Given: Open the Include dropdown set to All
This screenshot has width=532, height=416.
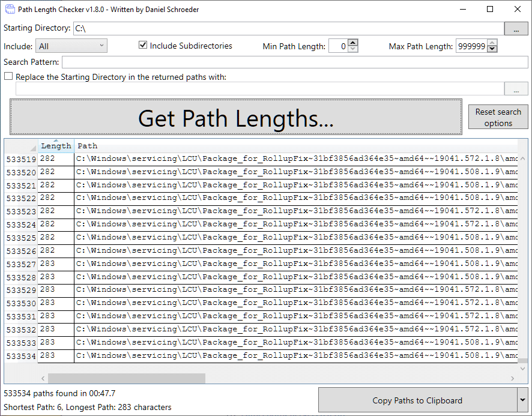Looking at the screenshot, I should [x=71, y=46].
